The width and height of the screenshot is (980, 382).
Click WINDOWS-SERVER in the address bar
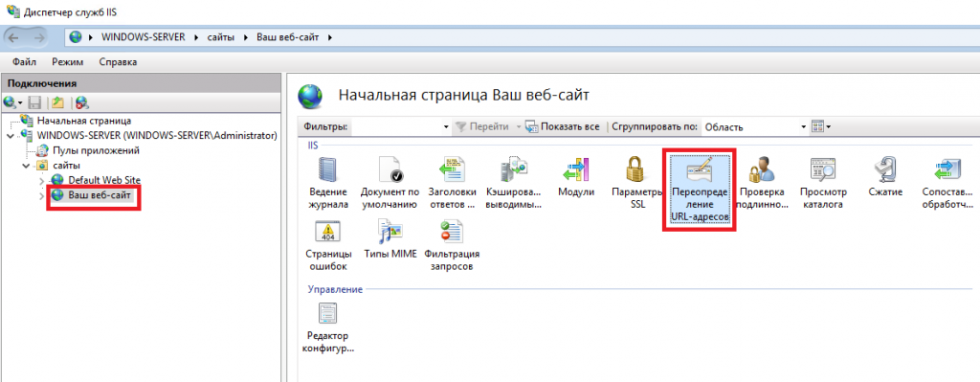click(x=144, y=37)
